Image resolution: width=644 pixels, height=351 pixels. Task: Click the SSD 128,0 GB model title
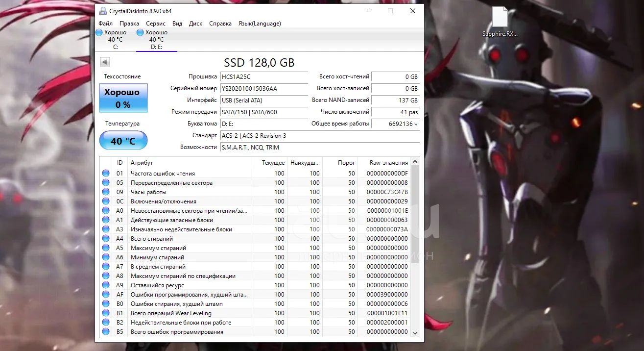point(259,62)
